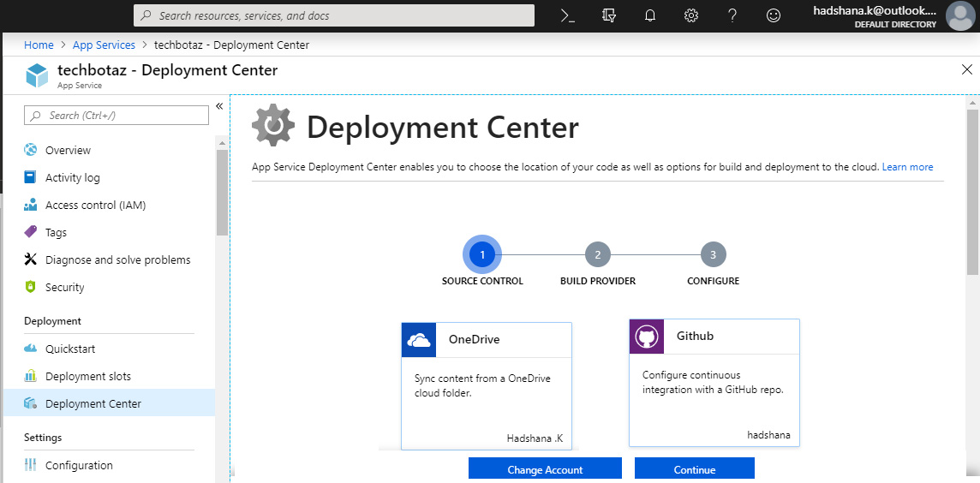Close the Deployment Center blade
Screen dimensions: 980x483
pos(967,69)
